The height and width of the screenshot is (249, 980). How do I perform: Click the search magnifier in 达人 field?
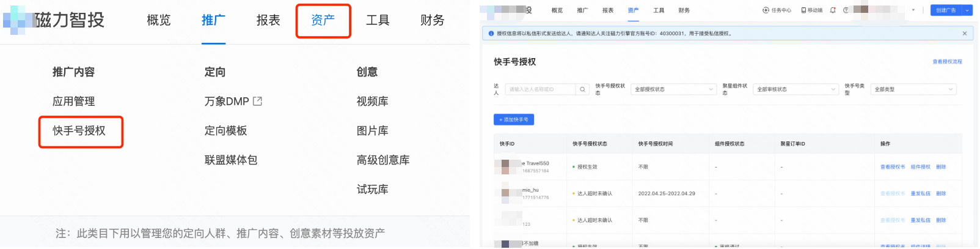(583, 89)
